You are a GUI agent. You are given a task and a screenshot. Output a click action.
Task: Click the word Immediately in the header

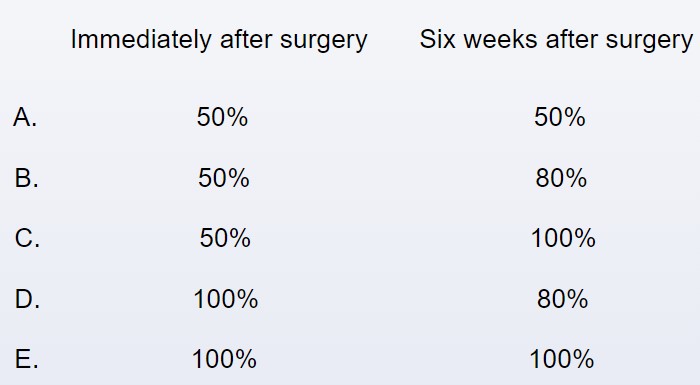(141, 40)
